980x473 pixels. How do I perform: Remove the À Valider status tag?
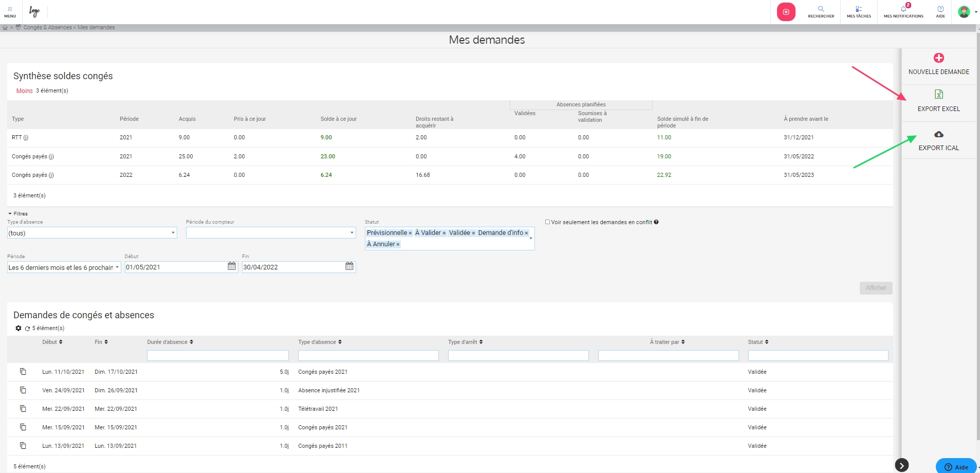coord(444,233)
